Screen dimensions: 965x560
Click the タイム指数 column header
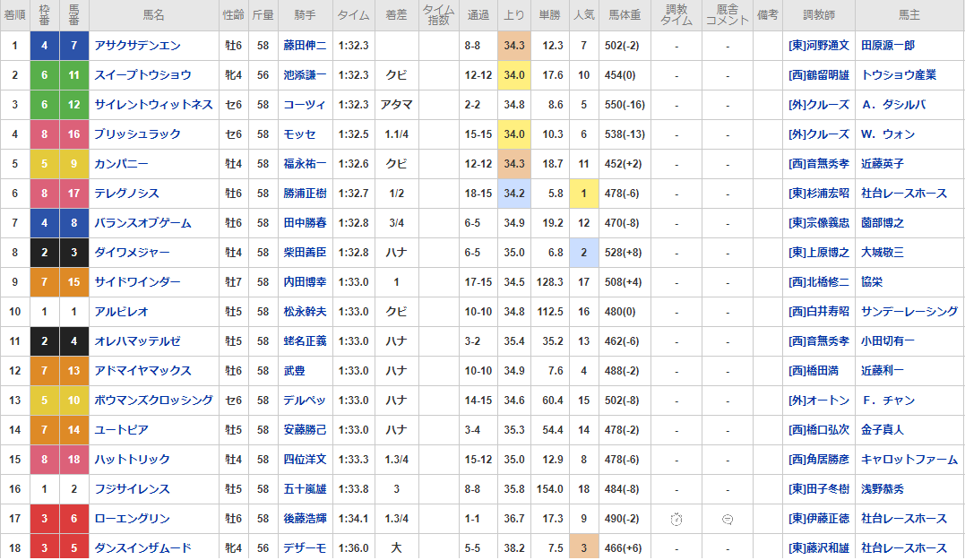point(438,15)
